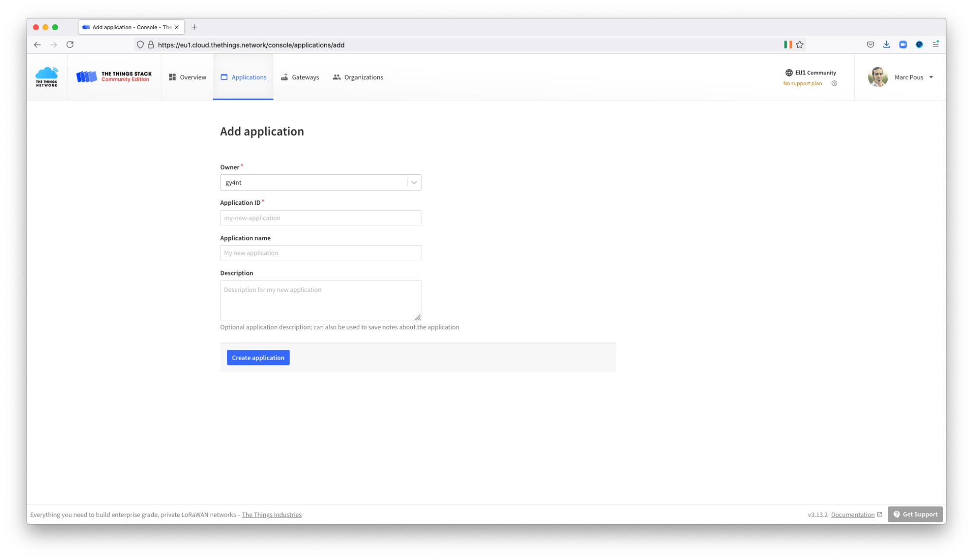Click the bookmark star in the address bar

point(800,44)
